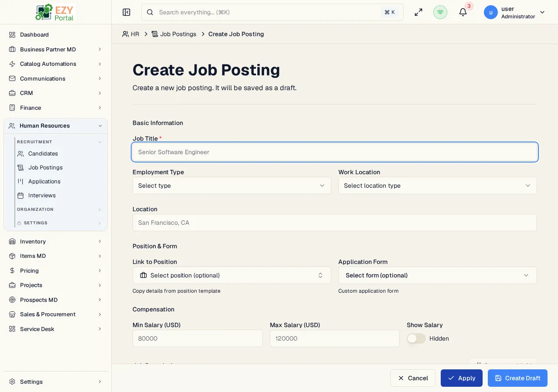Click the Job Postings breadcrumb link
The height and width of the screenshot is (392, 558).
[x=174, y=34]
